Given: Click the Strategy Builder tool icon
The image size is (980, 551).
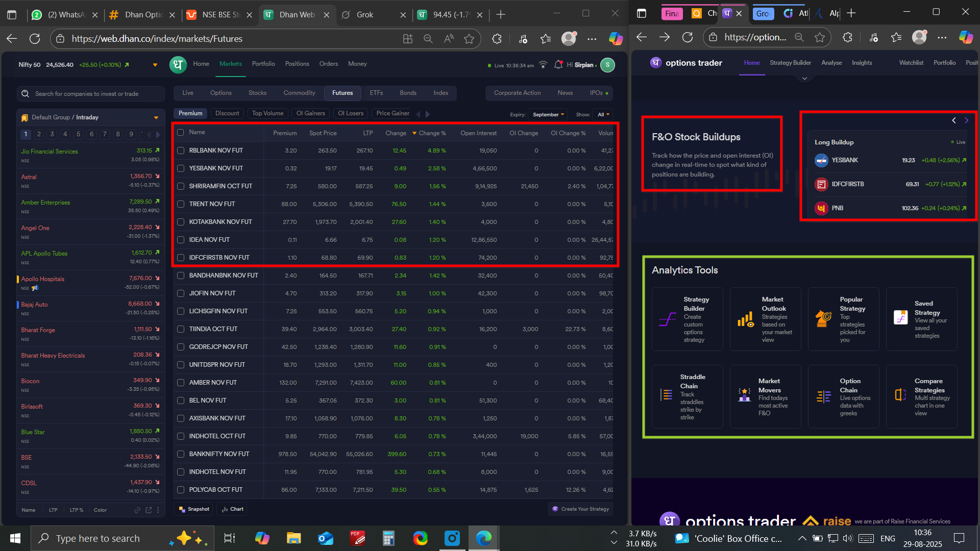Looking at the screenshot, I should (667, 320).
